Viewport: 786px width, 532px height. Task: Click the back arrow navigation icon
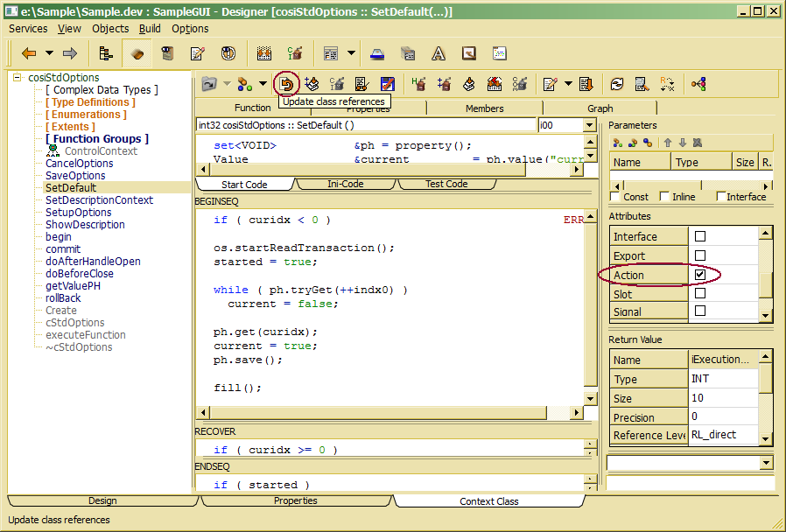[x=28, y=53]
